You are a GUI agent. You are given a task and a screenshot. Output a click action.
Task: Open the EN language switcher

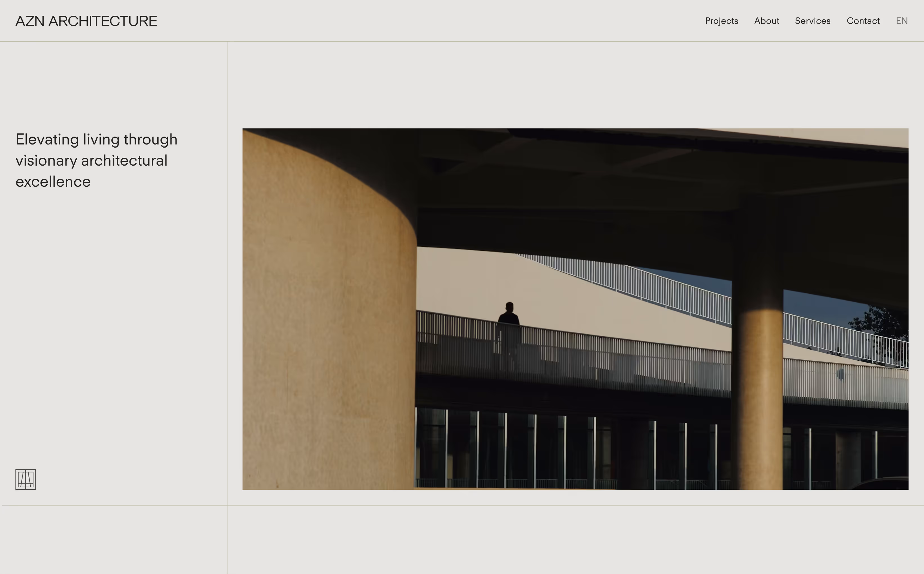click(901, 21)
